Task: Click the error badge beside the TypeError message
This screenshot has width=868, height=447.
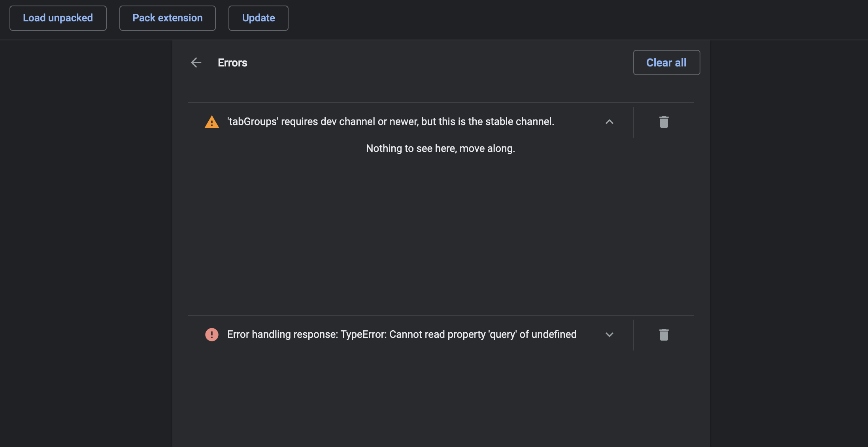Action: point(212,335)
